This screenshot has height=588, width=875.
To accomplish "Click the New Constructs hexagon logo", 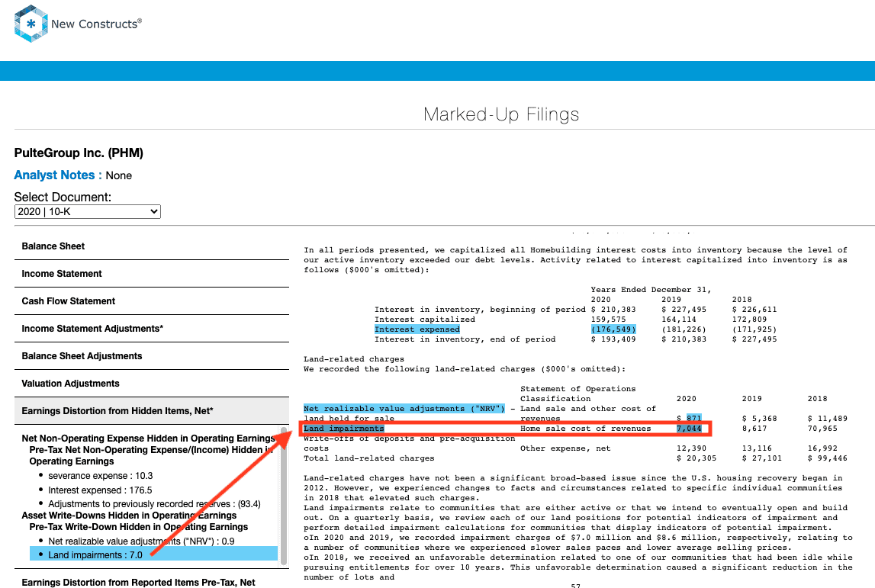I will point(31,24).
